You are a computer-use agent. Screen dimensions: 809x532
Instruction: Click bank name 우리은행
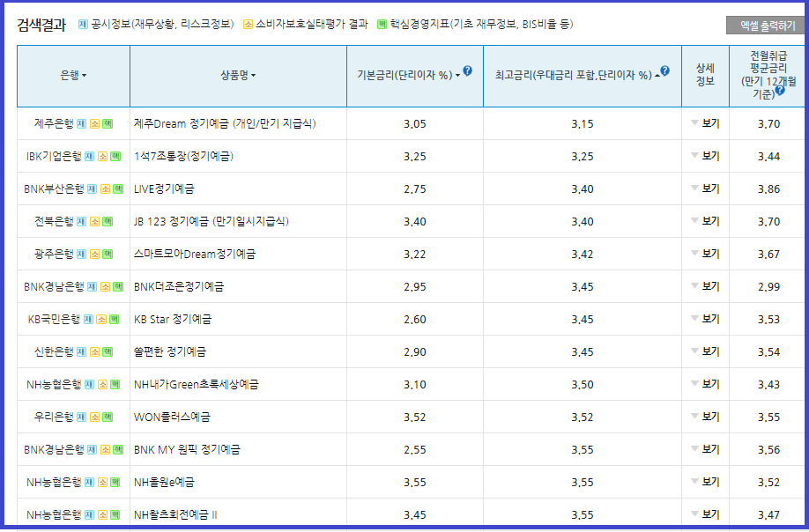pyautogui.click(x=54, y=417)
